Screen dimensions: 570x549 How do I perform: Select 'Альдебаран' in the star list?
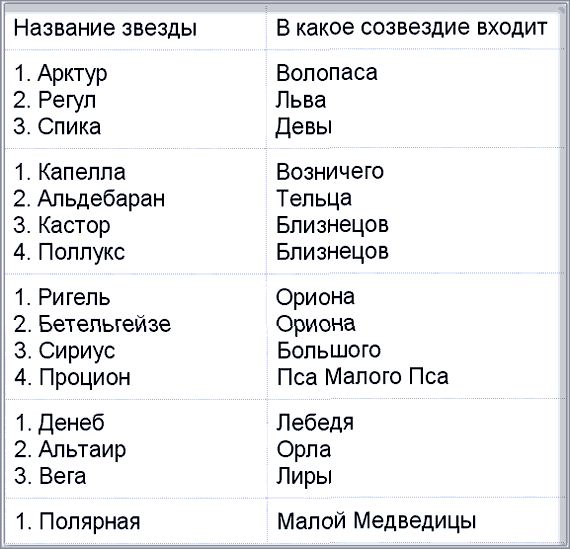[101, 199]
